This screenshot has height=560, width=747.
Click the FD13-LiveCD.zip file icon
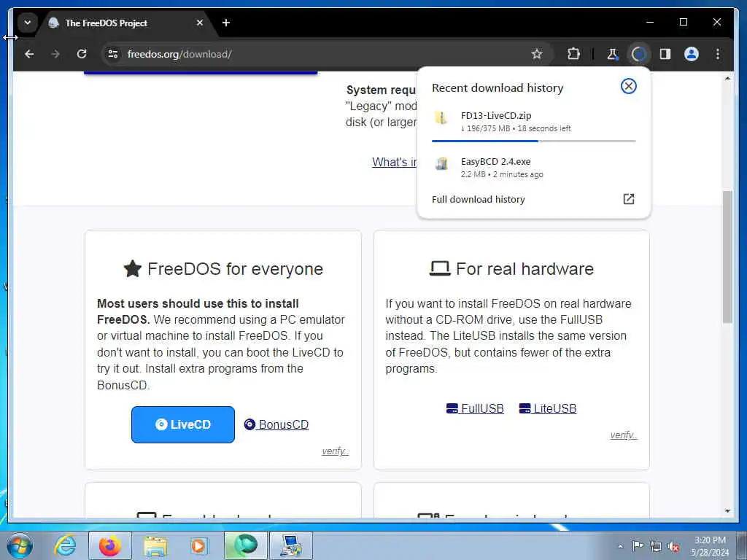(x=441, y=117)
